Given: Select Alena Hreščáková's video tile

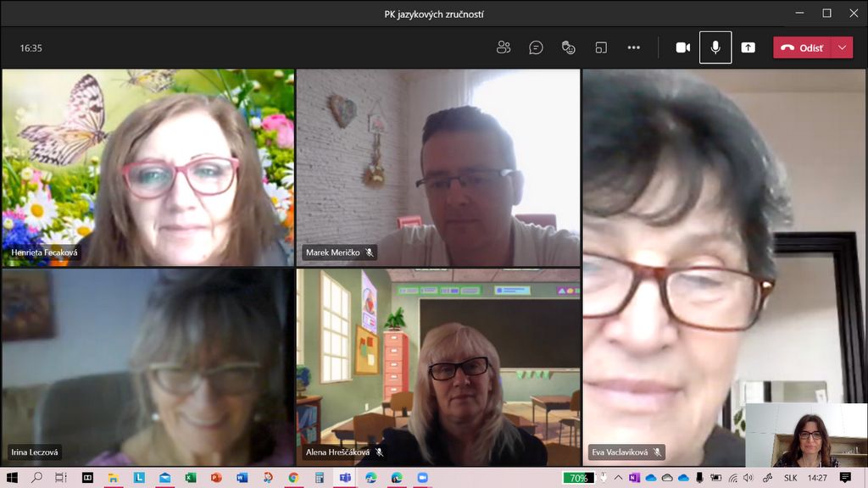Looking at the screenshot, I should click(x=438, y=368).
